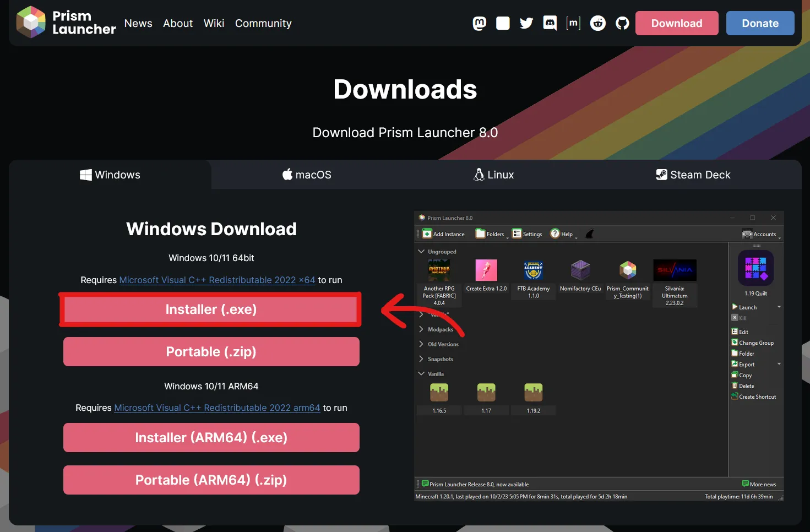Click Create Shortcut in sidebar
This screenshot has width=810, height=532.
pos(754,397)
